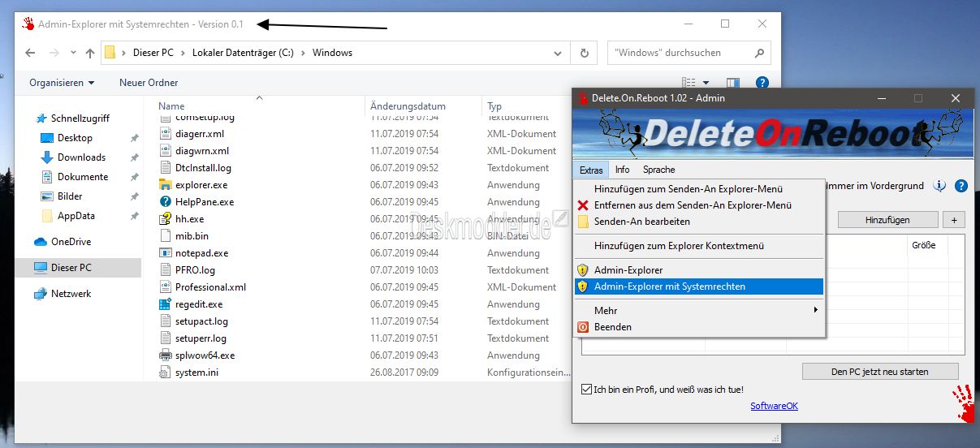Choose Senden-An bearbeiten
Viewport: 980px width, 448px height.
(699, 222)
